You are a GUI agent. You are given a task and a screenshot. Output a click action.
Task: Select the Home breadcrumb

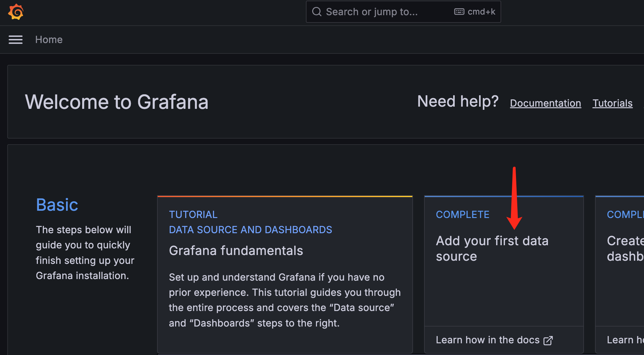(49, 40)
